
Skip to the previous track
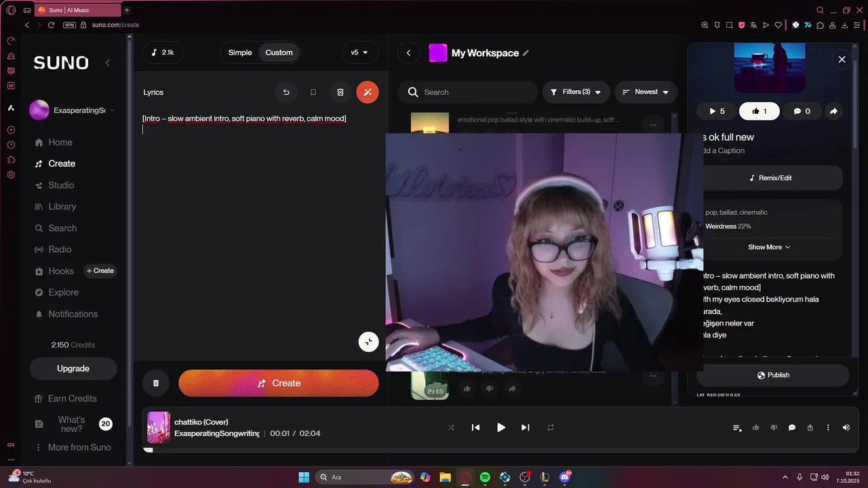(476, 428)
